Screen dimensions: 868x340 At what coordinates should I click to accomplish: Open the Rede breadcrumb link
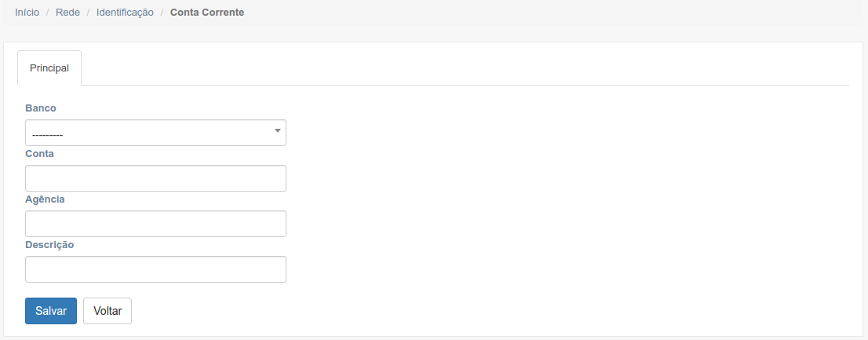point(67,13)
